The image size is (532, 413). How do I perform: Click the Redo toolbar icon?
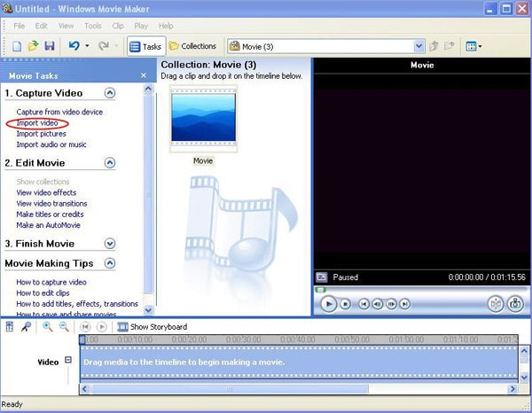103,46
